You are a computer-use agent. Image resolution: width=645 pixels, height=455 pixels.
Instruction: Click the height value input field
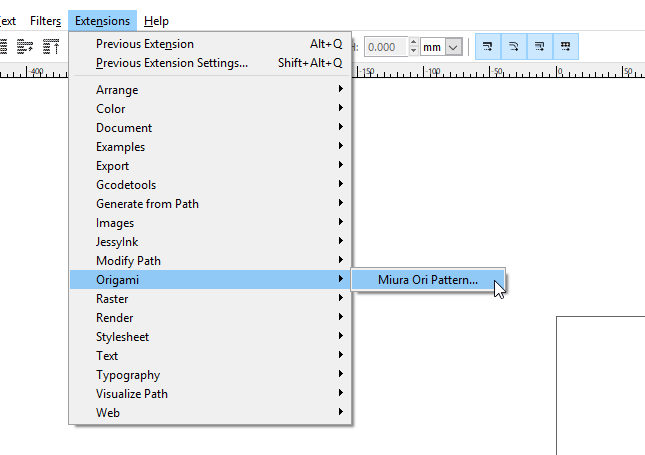(x=385, y=47)
